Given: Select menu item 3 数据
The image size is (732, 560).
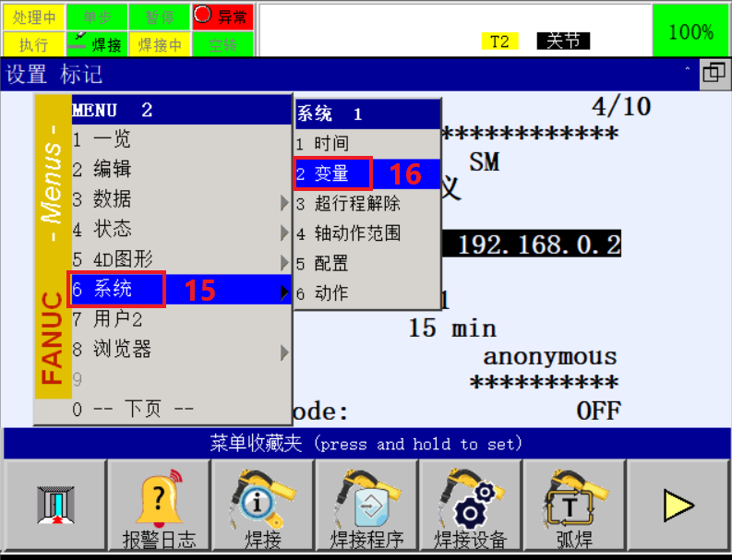Looking at the screenshot, I should tap(181, 199).
